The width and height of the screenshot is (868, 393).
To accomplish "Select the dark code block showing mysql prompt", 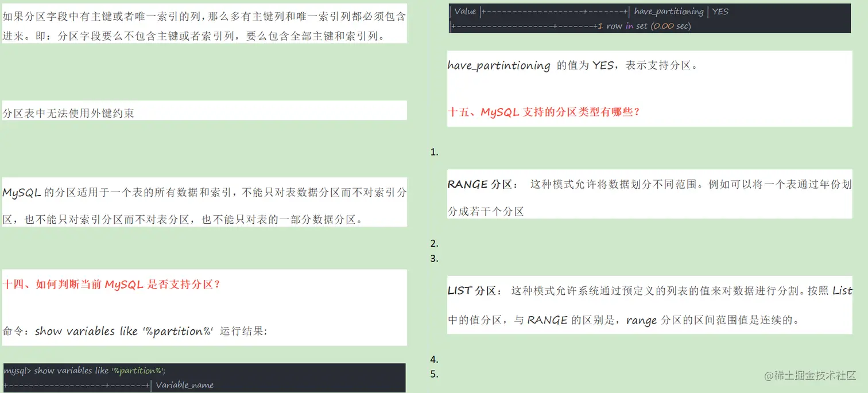I will pyautogui.click(x=203, y=377).
